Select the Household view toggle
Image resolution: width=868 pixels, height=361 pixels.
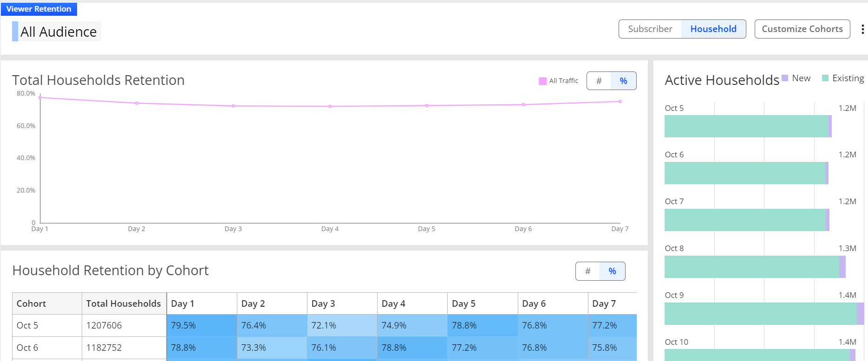coord(713,29)
